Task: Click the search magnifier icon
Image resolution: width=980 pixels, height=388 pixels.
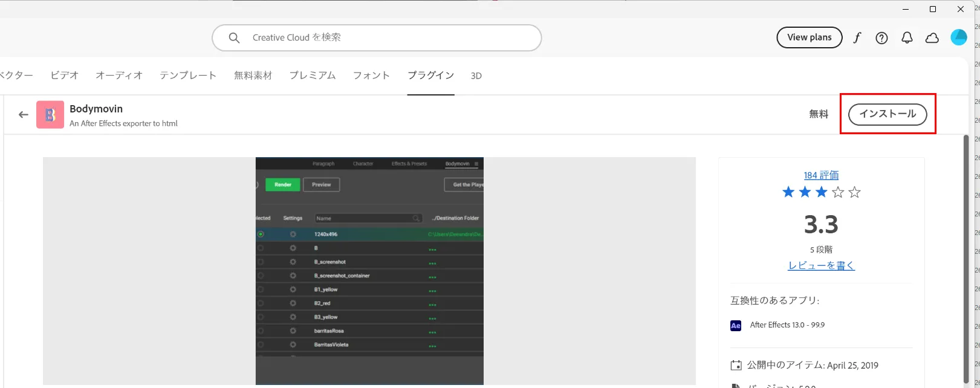Action: pyautogui.click(x=234, y=38)
